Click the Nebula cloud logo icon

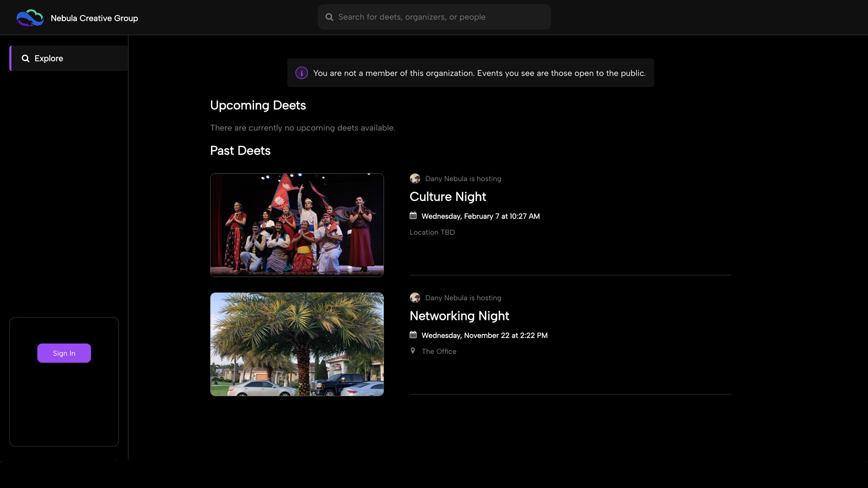tap(30, 17)
